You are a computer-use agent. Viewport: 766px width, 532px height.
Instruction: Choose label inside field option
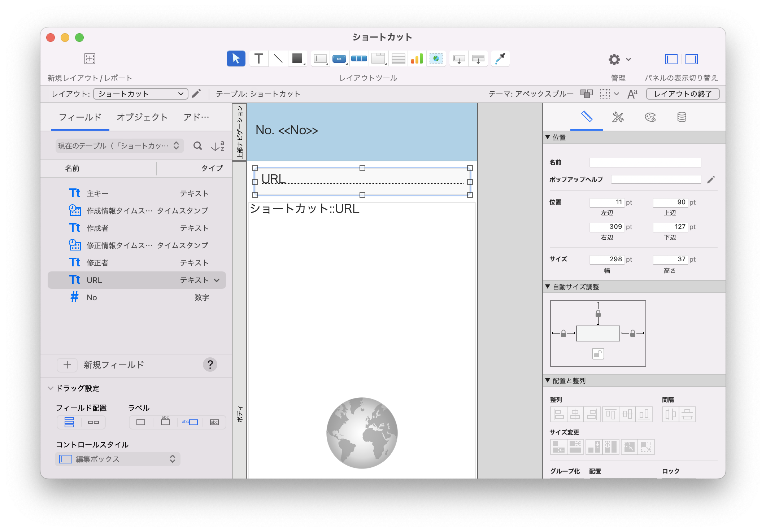pos(214,422)
